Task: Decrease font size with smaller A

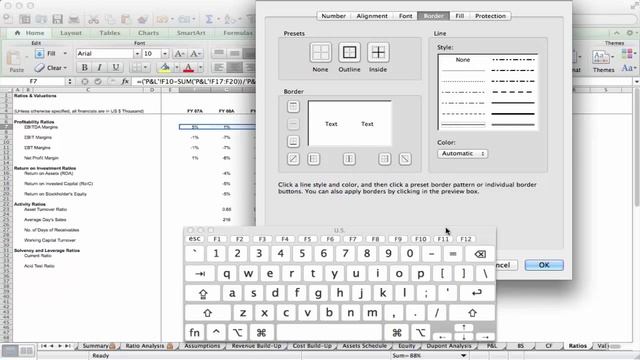Action: coord(195,53)
